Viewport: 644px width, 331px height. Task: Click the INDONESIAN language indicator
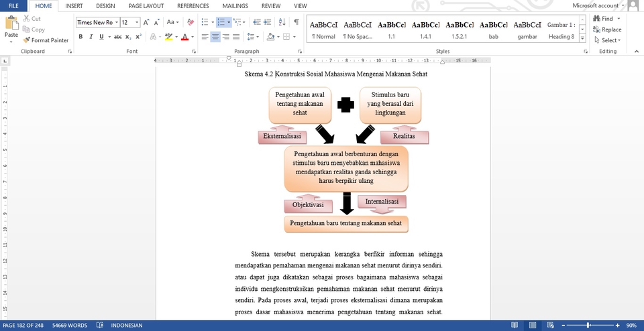127,325
